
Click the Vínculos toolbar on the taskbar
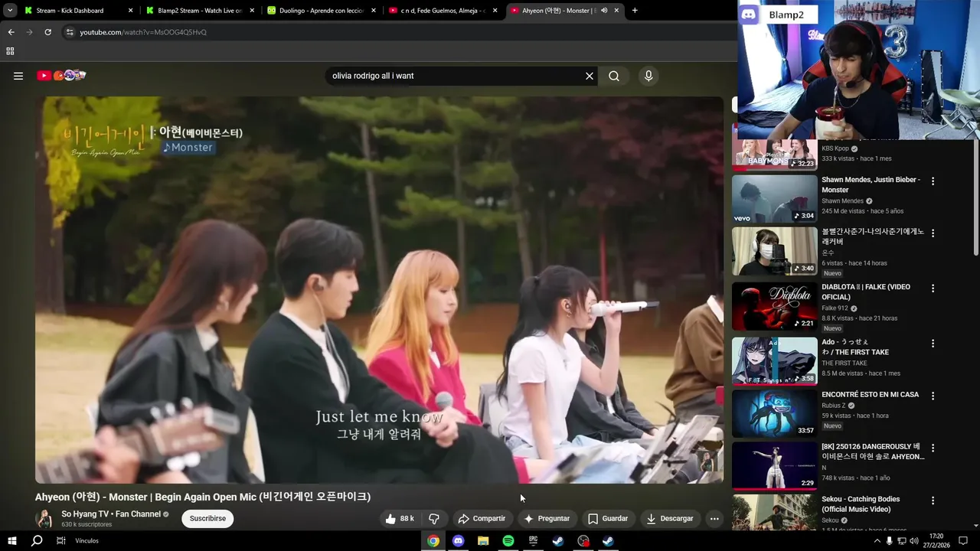(x=87, y=541)
